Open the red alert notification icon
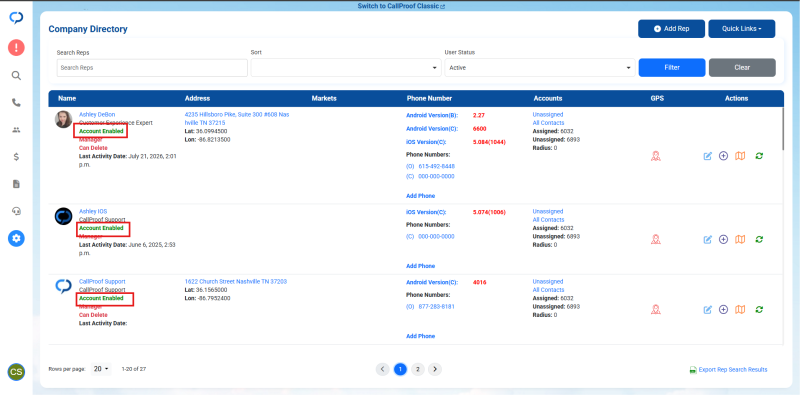Screen dimensions: 800x395 (x=16, y=48)
